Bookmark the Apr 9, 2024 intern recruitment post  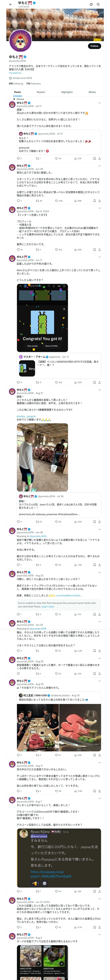(x=94, y=250)
